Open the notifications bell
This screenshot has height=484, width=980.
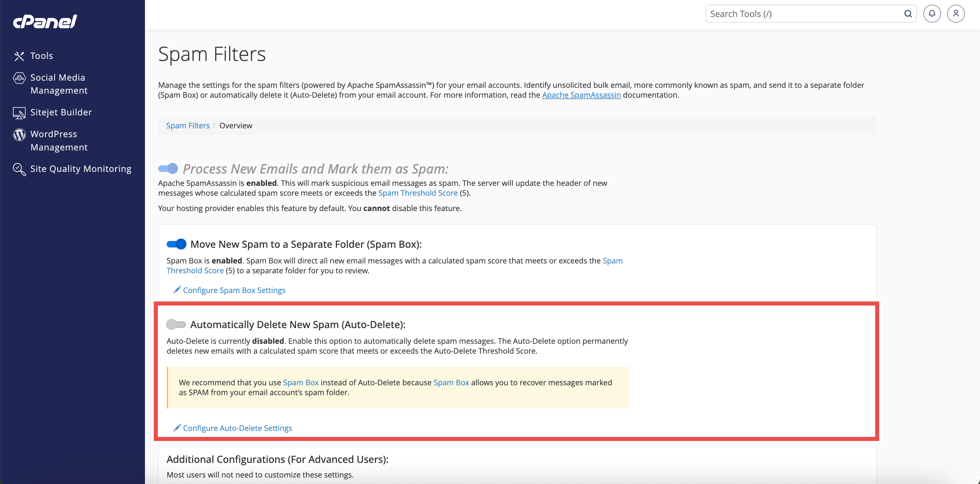click(932, 14)
